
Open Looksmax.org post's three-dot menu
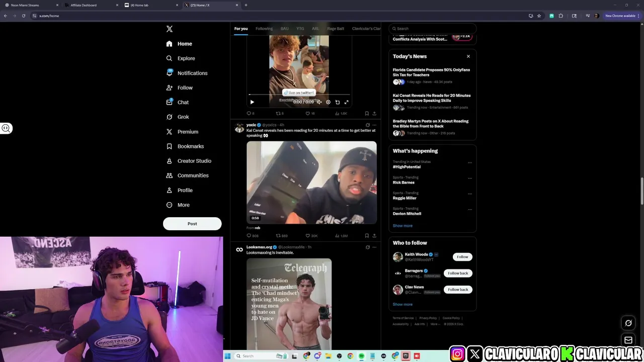point(374,247)
